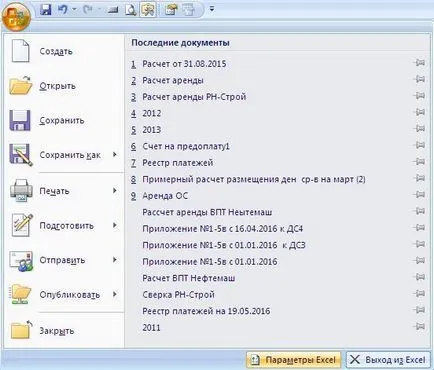Click the blank page icon beside Создать
Viewport: 434px width, 370px height.
[x=21, y=51]
